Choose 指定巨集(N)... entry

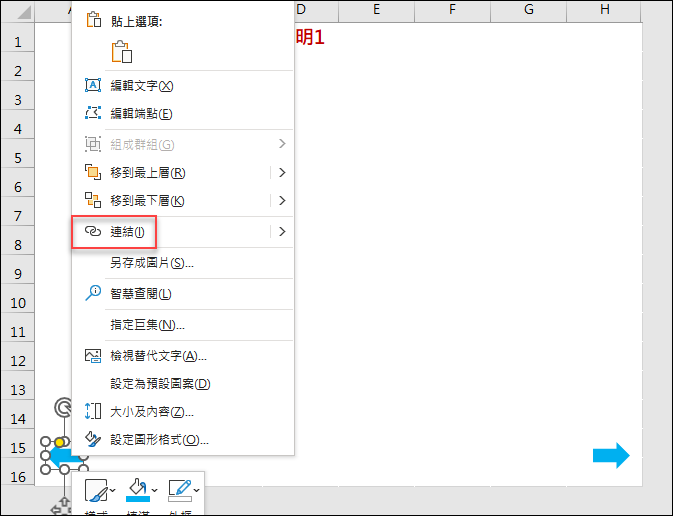(x=183, y=325)
